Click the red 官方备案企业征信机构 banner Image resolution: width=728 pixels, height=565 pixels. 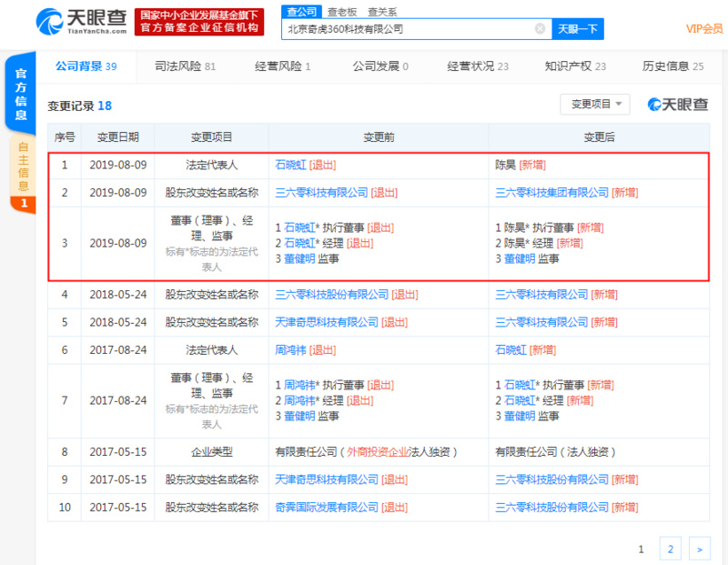(x=198, y=23)
